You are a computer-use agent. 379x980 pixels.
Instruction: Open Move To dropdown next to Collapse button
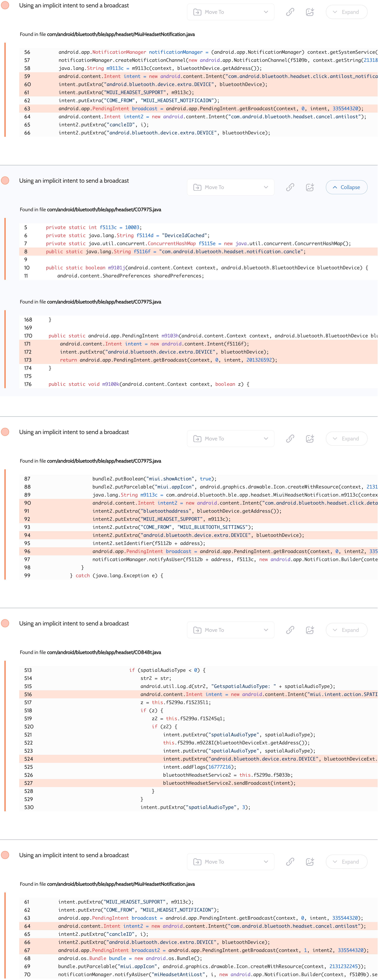230,187
